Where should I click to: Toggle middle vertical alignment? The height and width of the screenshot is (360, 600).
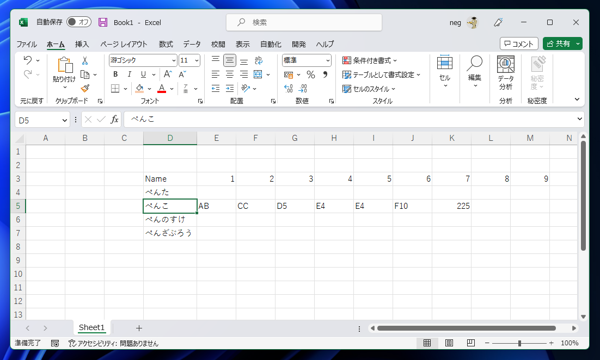click(230, 60)
